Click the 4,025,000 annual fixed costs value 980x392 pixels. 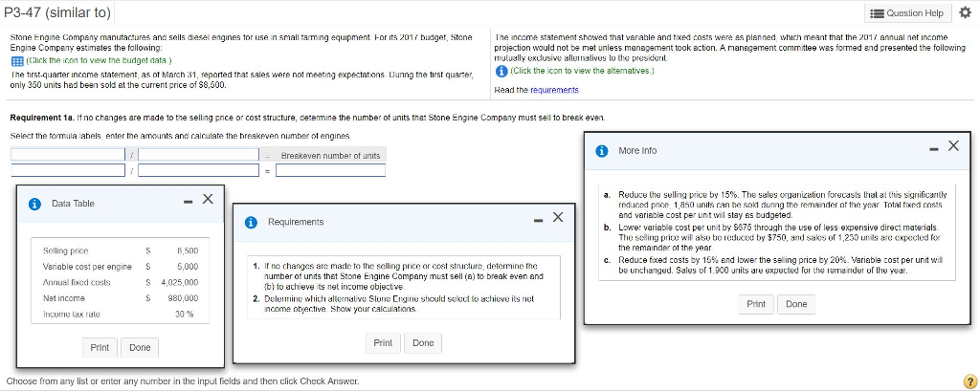pyautogui.click(x=180, y=283)
